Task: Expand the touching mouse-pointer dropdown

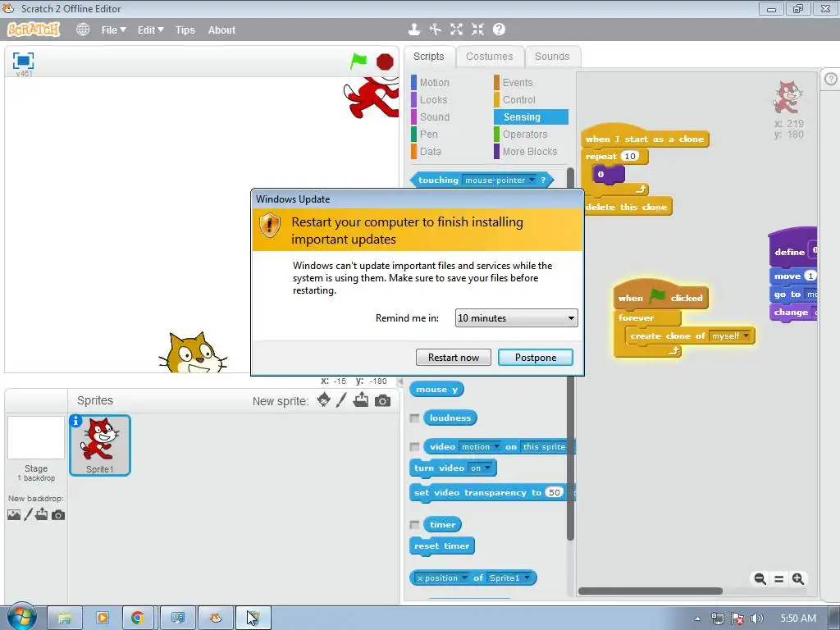Action: [x=532, y=180]
